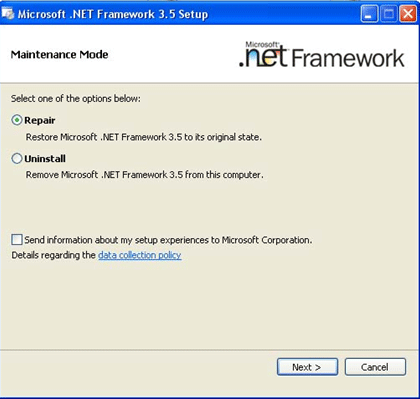Viewport: 420px width, 399px height.
Task: Click the setup installer icon in title bar
Action: (8, 14)
